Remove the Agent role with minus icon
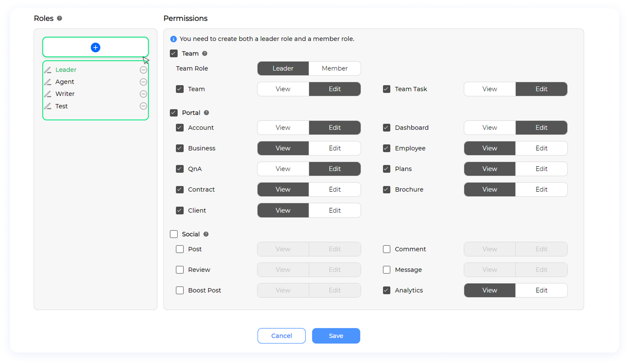Screen dimensions: 629x364 point(143,82)
